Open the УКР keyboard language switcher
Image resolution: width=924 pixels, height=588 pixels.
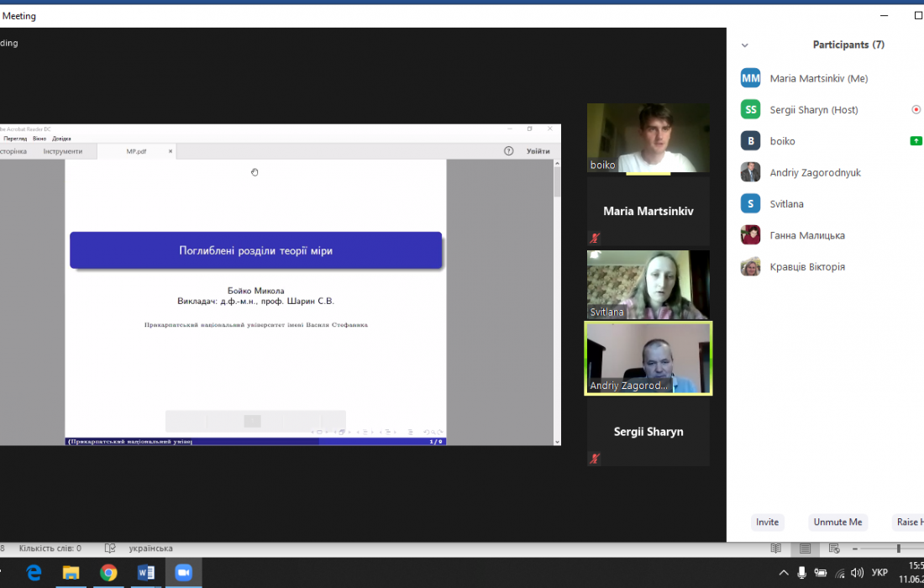(x=879, y=573)
